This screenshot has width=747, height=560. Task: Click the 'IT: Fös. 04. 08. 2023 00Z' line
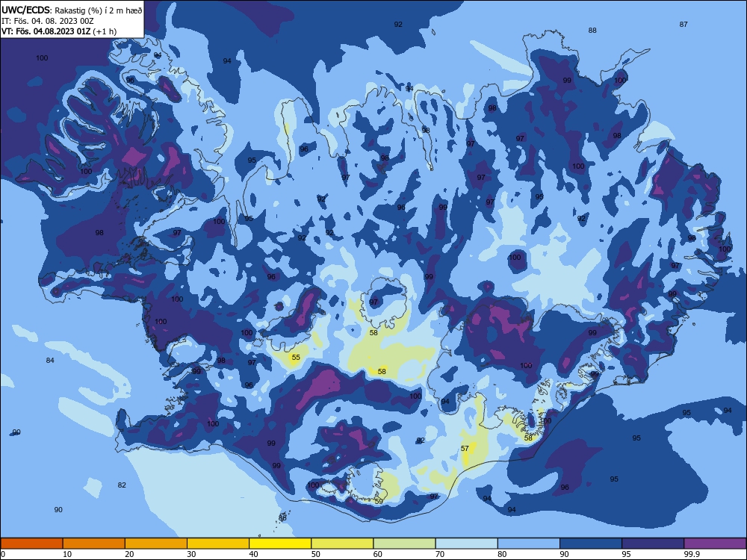click(x=48, y=21)
